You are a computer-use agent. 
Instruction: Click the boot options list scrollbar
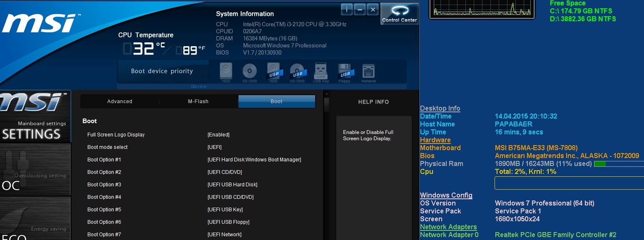click(x=326, y=105)
